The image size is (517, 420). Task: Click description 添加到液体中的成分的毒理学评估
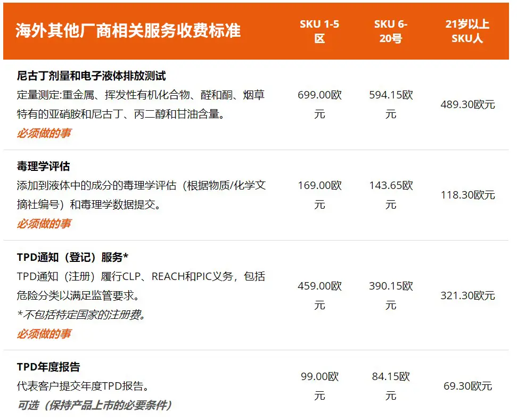point(141,195)
